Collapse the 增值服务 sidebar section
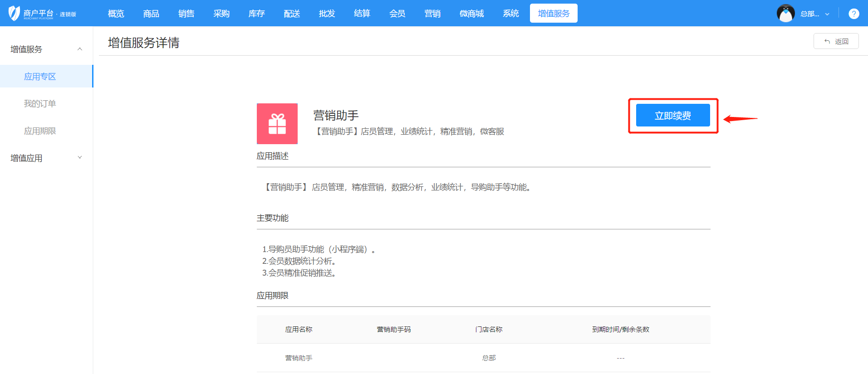Screen dimensions: 868x374 pyautogui.click(x=80, y=49)
